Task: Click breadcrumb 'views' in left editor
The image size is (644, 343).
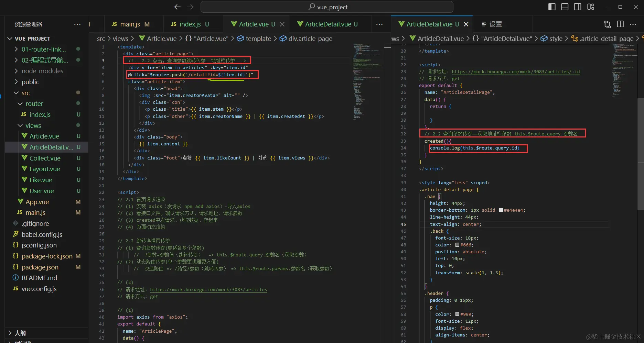Action: pos(120,38)
